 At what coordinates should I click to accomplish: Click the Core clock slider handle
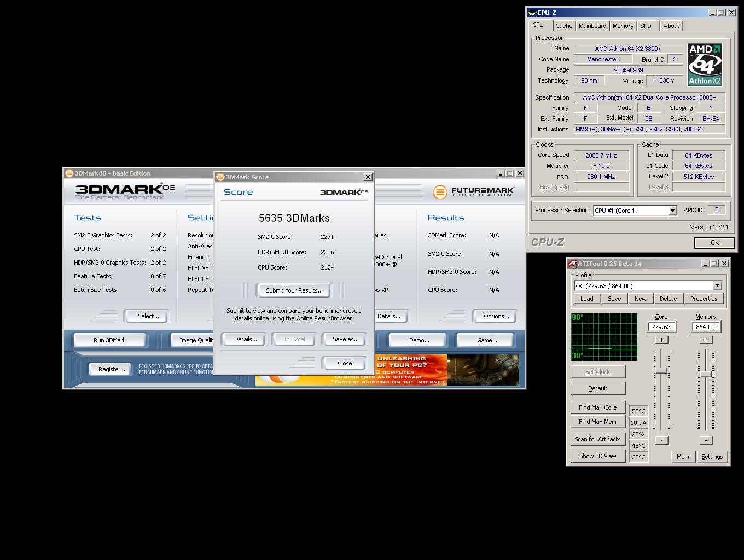pos(661,371)
